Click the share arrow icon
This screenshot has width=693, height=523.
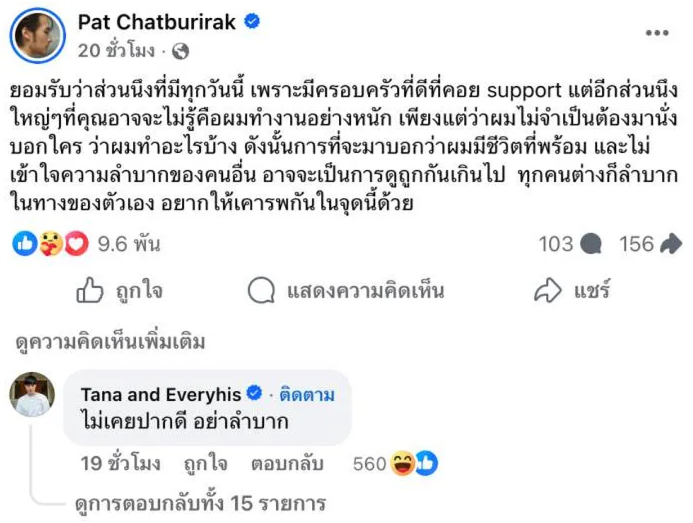click(x=548, y=291)
